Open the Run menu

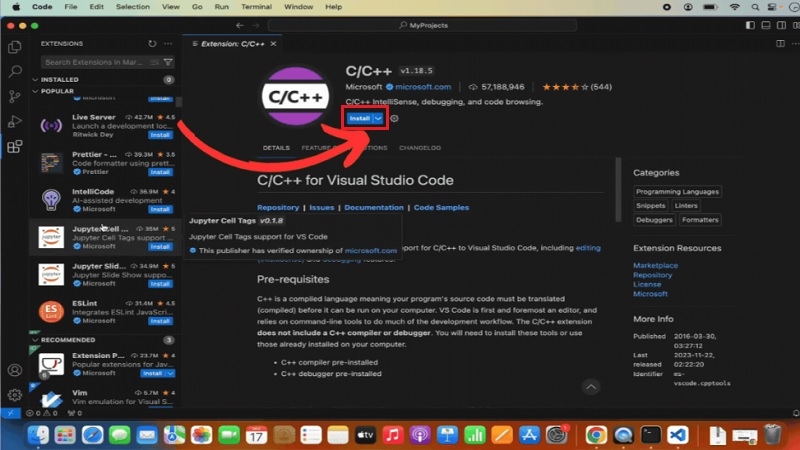(x=221, y=7)
